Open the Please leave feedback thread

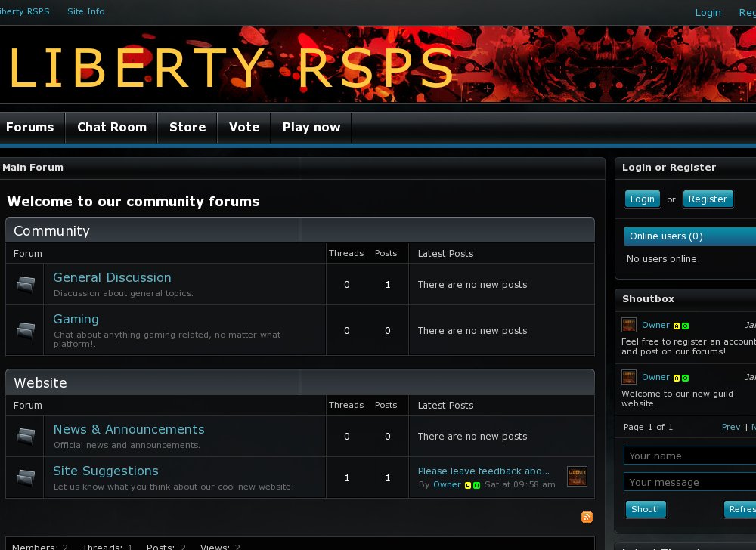point(482,471)
